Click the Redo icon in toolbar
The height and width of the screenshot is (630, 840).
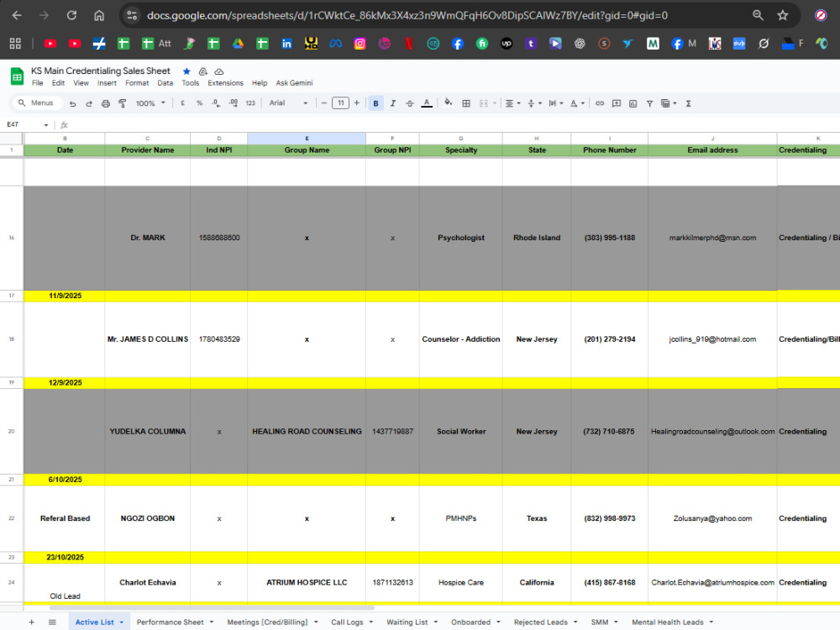[89, 103]
